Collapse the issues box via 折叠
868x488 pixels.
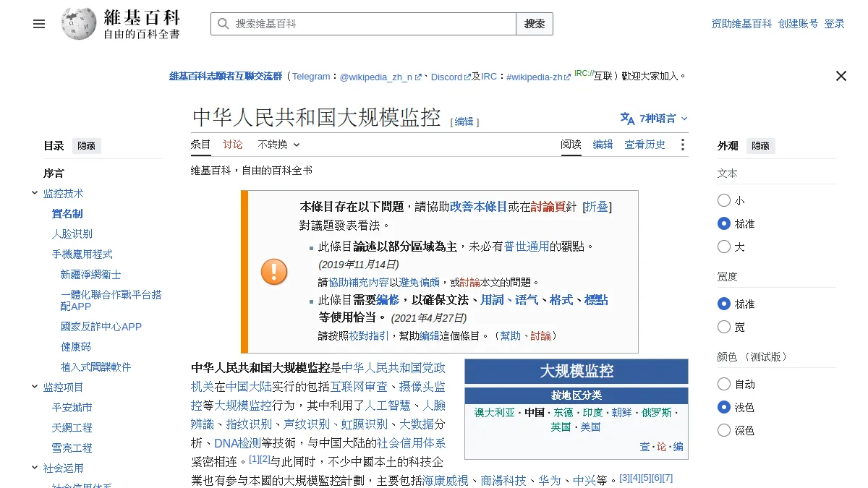[597, 207]
